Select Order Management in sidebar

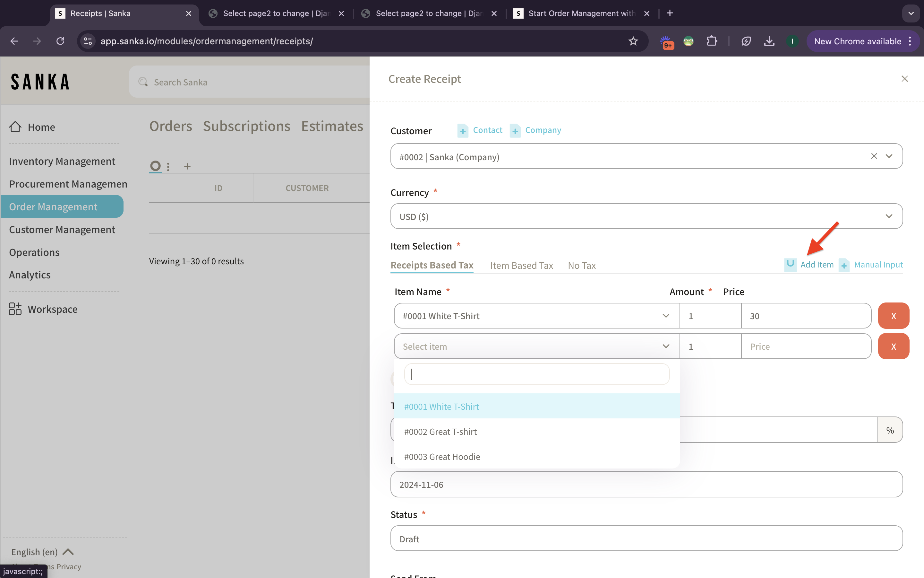[x=62, y=206]
